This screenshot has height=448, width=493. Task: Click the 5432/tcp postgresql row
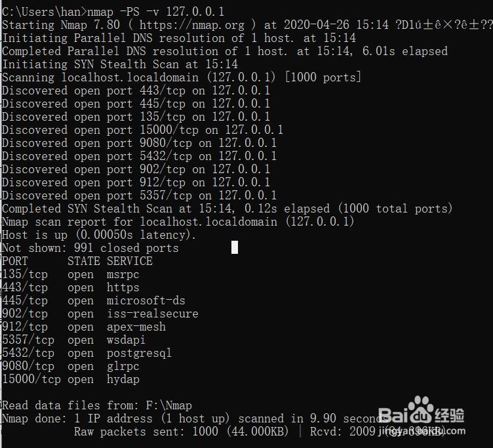[x=87, y=353]
